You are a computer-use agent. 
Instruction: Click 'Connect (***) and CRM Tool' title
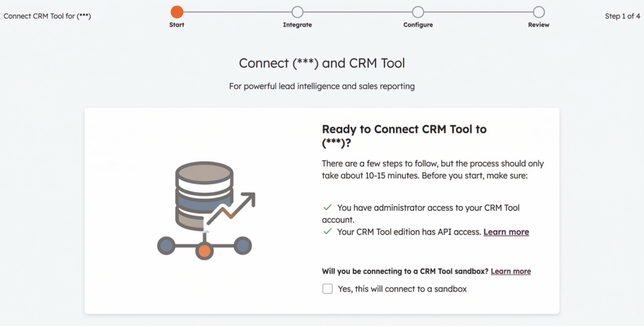[x=322, y=63]
